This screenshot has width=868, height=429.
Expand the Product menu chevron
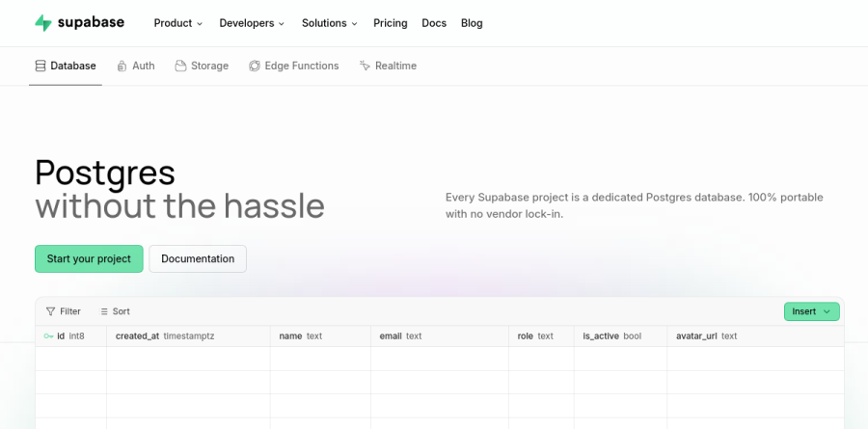[200, 24]
